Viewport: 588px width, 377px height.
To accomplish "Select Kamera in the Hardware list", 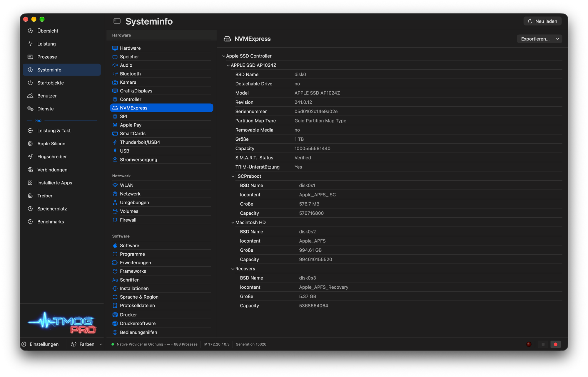I will tap(161, 82).
